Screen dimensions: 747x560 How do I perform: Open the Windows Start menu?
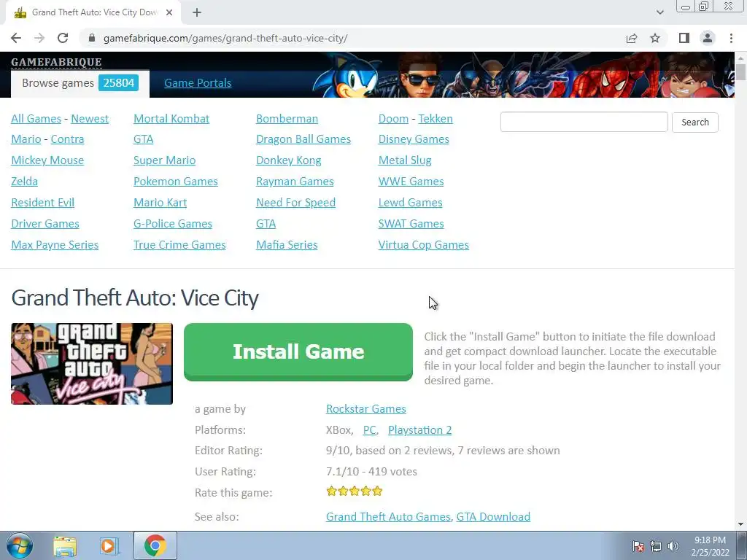20,545
